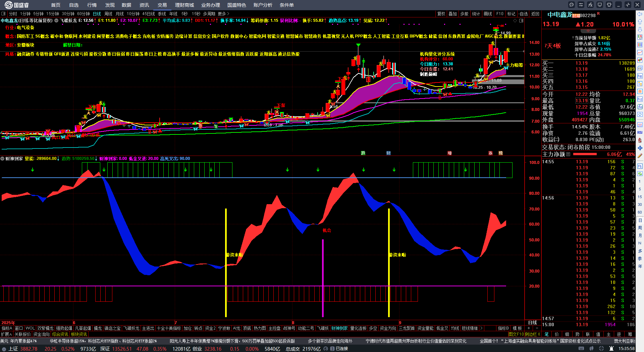The width and height of the screenshot is (644, 352).
Task: Click the window layout icon before 分时
Action: (x=3, y=14)
